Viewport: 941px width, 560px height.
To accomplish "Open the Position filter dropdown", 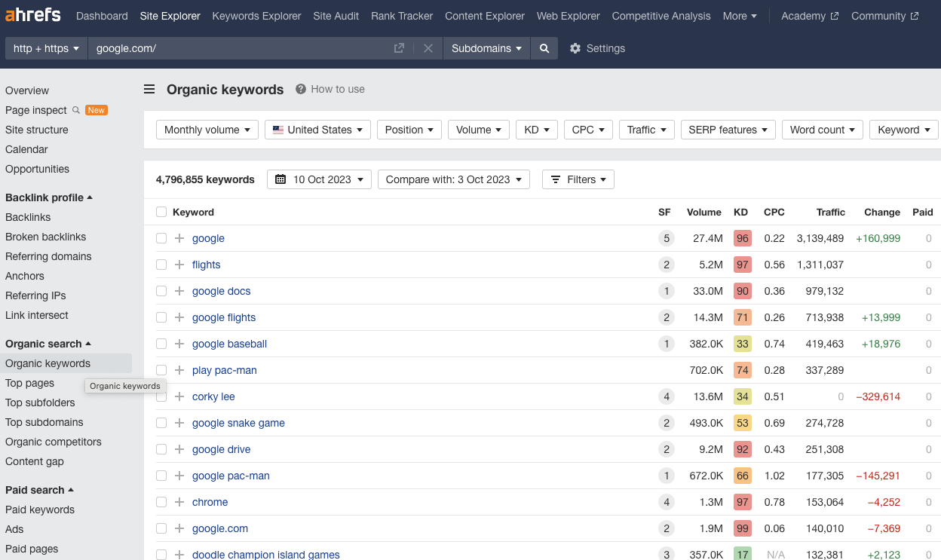I will point(409,130).
